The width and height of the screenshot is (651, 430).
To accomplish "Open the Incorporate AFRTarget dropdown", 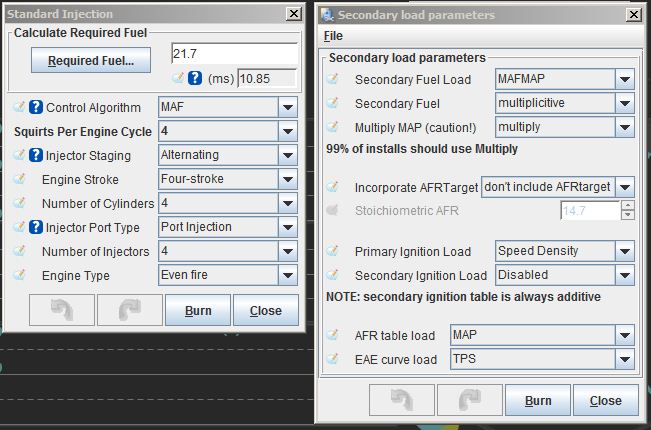I will tap(624, 187).
